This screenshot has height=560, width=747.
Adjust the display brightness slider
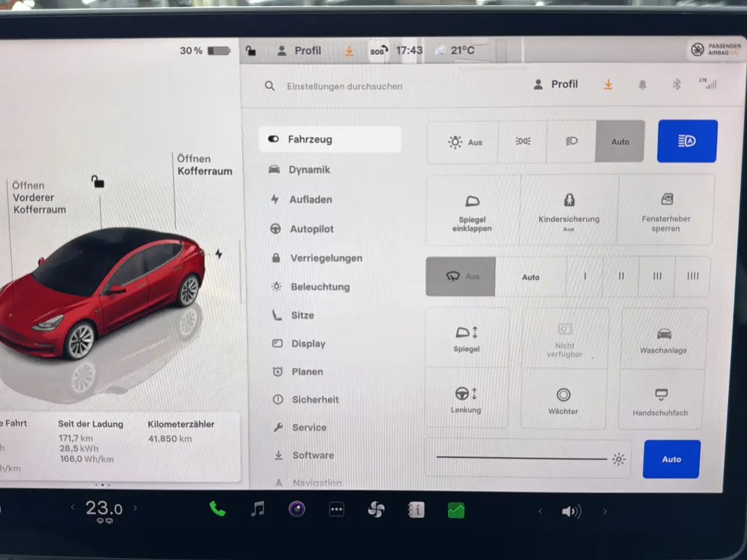pyautogui.click(x=521, y=459)
